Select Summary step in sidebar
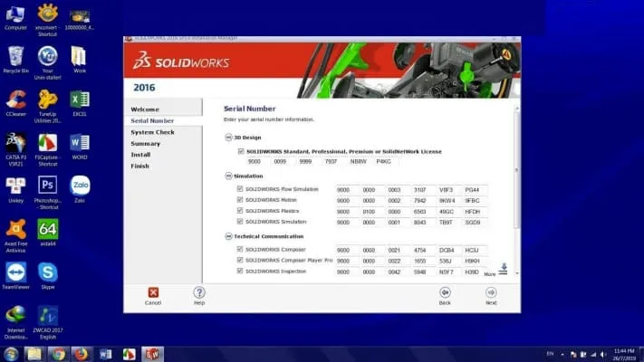 tap(146, 144)
